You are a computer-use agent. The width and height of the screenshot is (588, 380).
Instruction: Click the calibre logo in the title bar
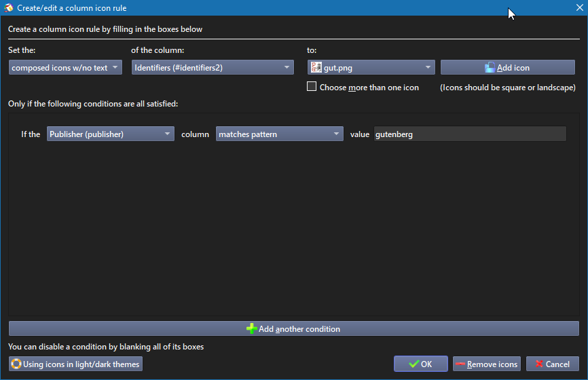[9, 8]
